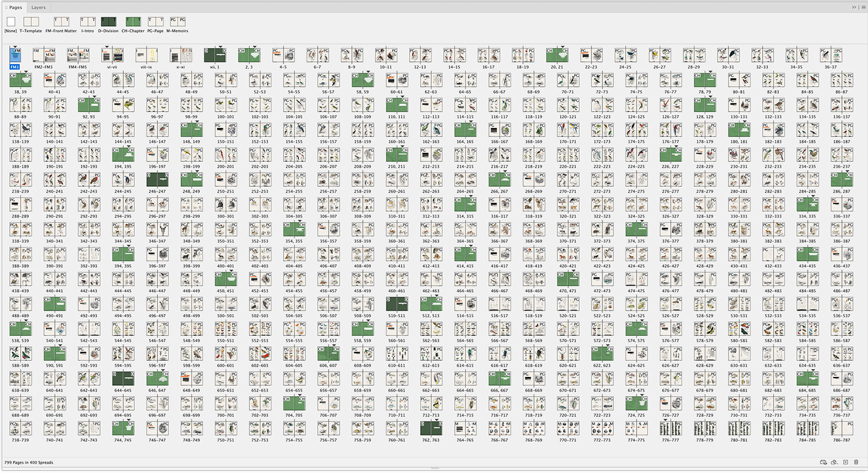Select the xii, 1 division spread thumbnail

click(215, 56)
